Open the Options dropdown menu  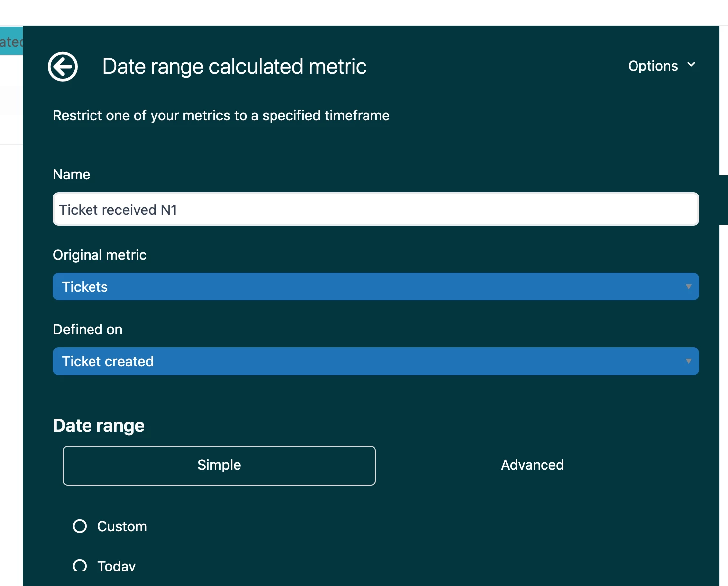click(x=661, y=66)
